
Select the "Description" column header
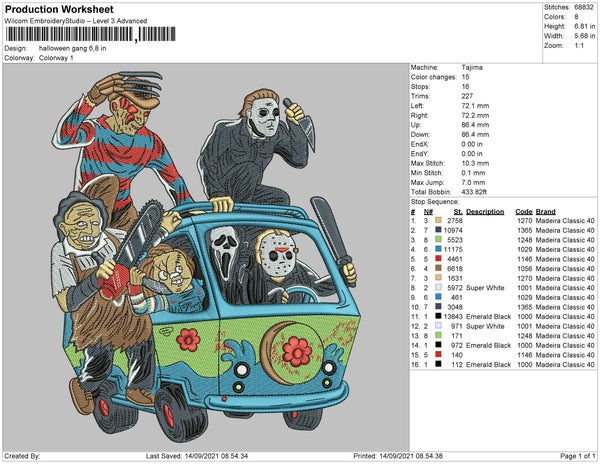pos(485,212)
